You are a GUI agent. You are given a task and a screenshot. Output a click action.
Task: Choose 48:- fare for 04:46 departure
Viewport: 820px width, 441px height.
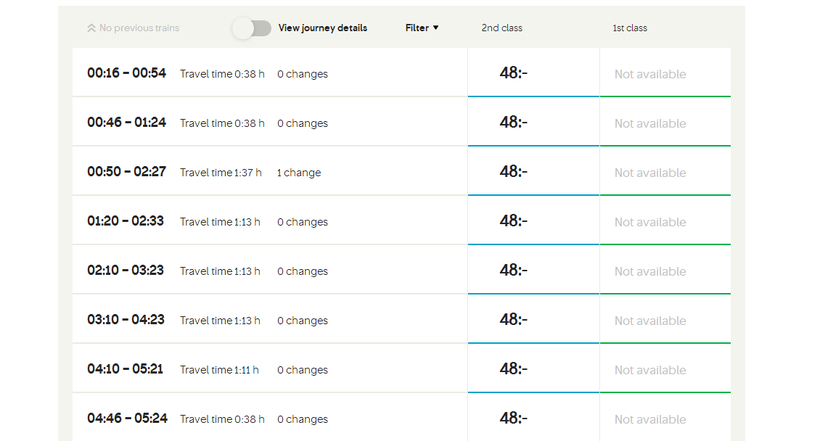(514, 418)
